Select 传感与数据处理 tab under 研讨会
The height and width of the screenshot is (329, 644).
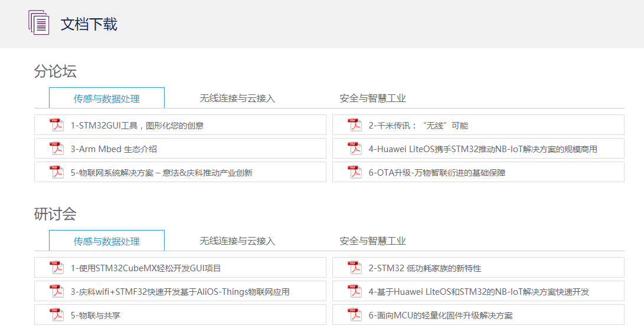[x=107, y=241]
